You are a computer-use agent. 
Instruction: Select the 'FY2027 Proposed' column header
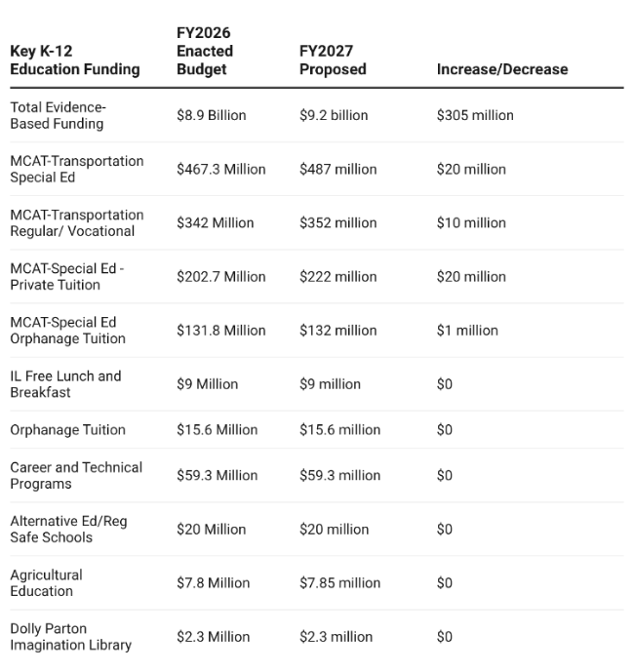tap(333, 59)
